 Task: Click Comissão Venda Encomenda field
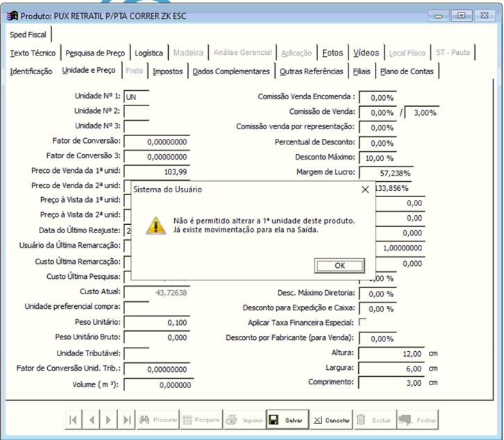pyautogui.click(x=378, y=98)
